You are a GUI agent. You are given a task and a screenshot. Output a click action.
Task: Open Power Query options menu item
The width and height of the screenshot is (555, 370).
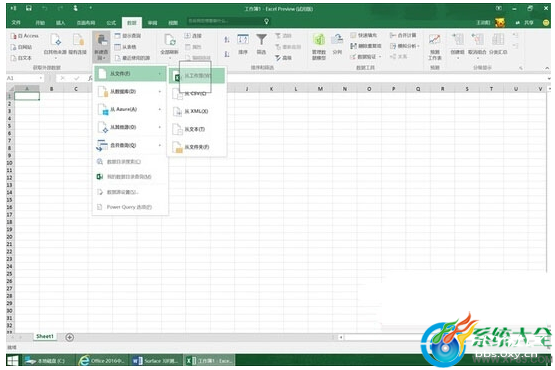pyautogui.click(x=130, y=207)
